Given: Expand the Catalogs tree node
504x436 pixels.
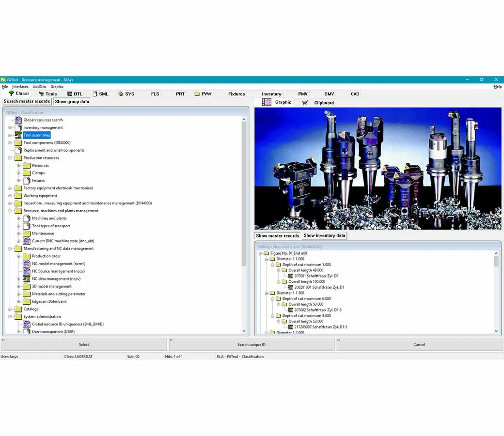Looking at the screenshot, I should pos(10,309).
